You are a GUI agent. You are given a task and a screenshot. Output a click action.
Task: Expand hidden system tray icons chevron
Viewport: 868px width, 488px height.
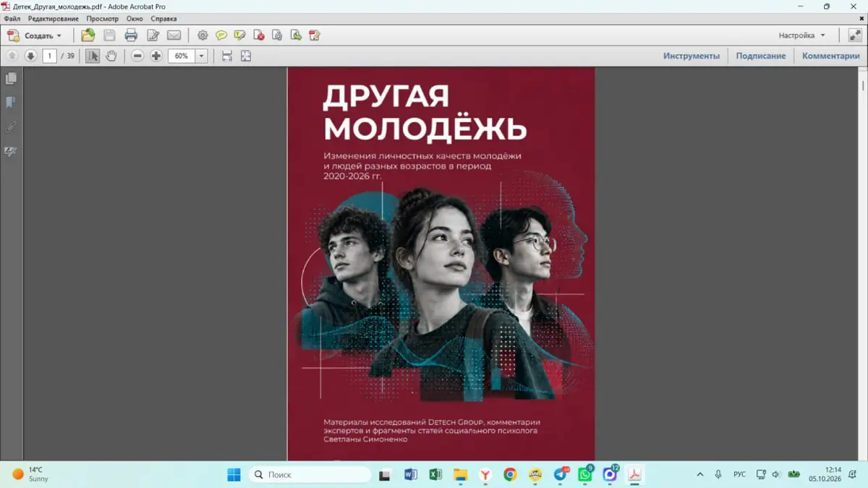(699, 474)
